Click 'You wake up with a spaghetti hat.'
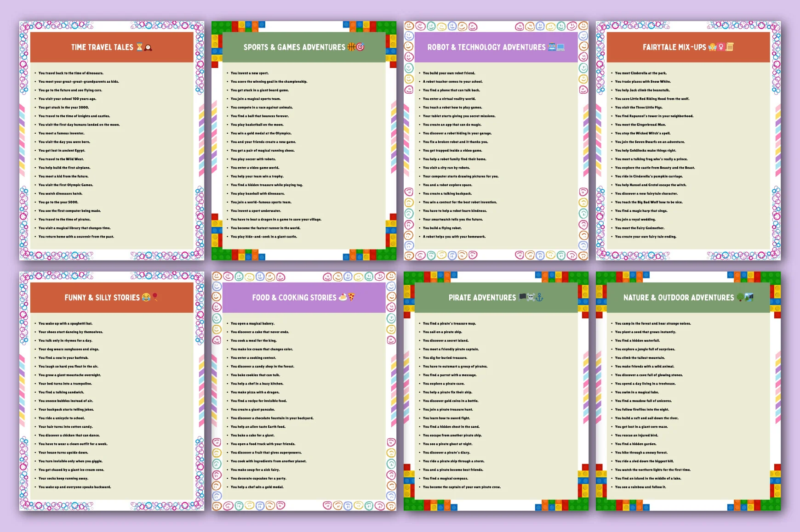The width and height of the screenshot is (800, 532). click(65, 323)
